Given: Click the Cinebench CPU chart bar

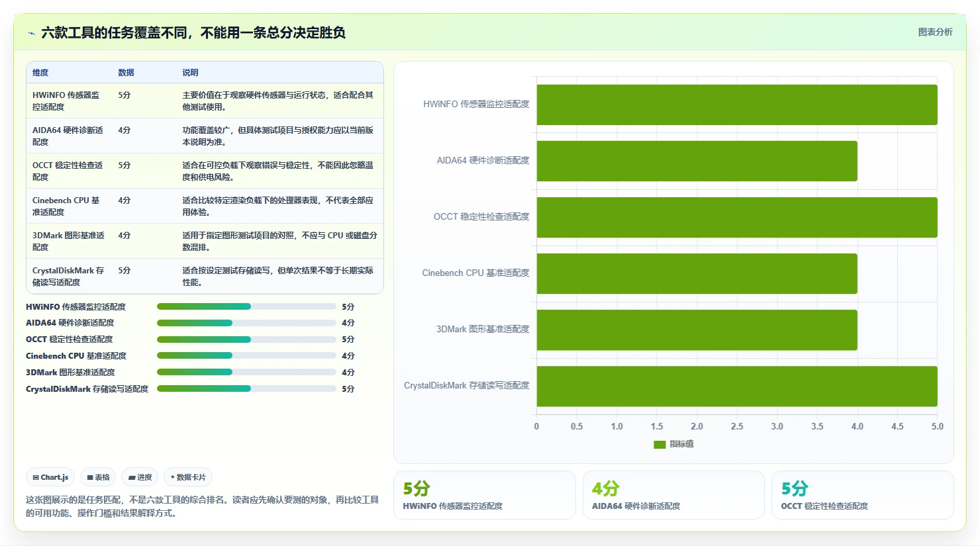Looking at the screenshot, I should 697,273.
